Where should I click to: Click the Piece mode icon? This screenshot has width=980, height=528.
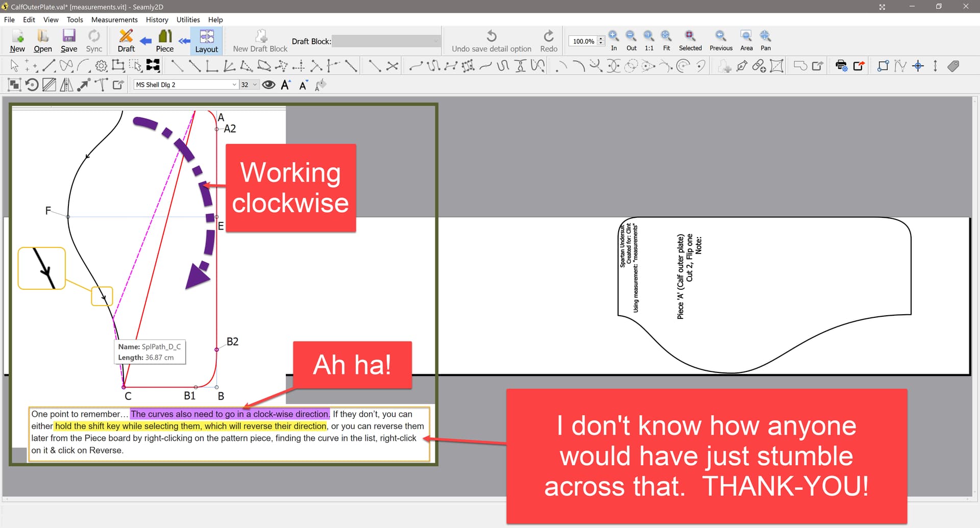pos(164,41)
